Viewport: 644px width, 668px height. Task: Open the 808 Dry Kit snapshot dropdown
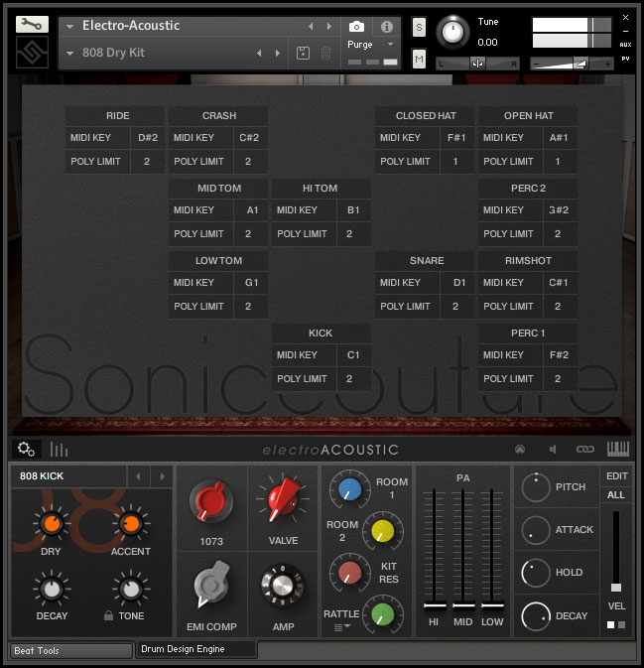[x=69, y=54]
